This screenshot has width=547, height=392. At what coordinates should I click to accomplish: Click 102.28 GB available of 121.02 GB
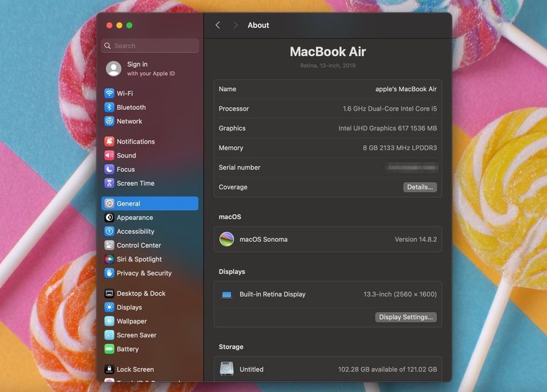[387, 369]
